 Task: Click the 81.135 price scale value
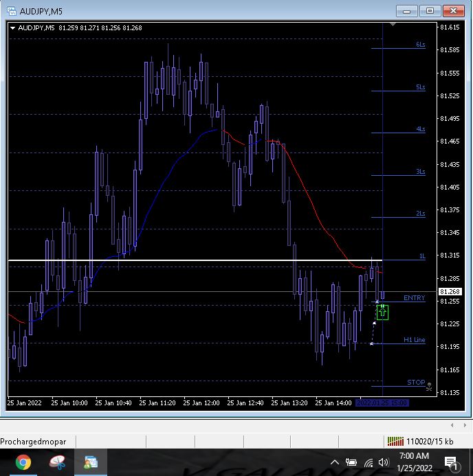450,392
